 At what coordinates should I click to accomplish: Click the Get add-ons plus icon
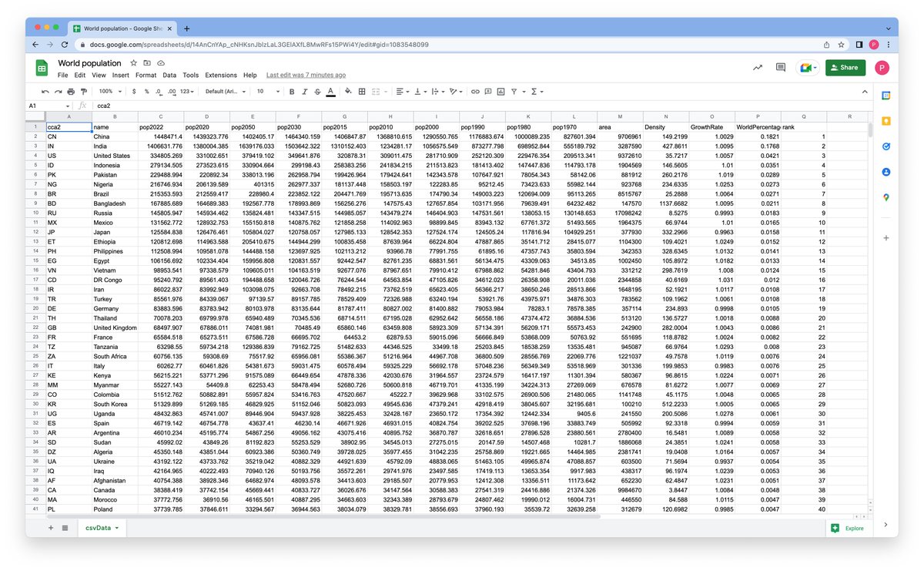886,238
